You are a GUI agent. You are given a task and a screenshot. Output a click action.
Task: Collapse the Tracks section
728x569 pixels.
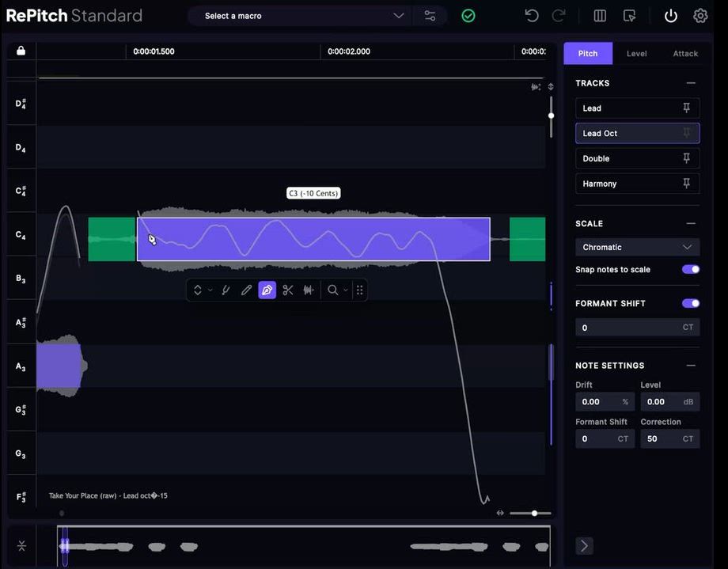(691, 83)
